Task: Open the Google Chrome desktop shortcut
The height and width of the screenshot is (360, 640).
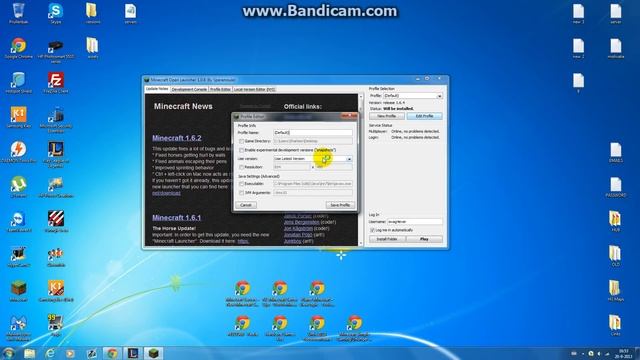Action: 18,48
